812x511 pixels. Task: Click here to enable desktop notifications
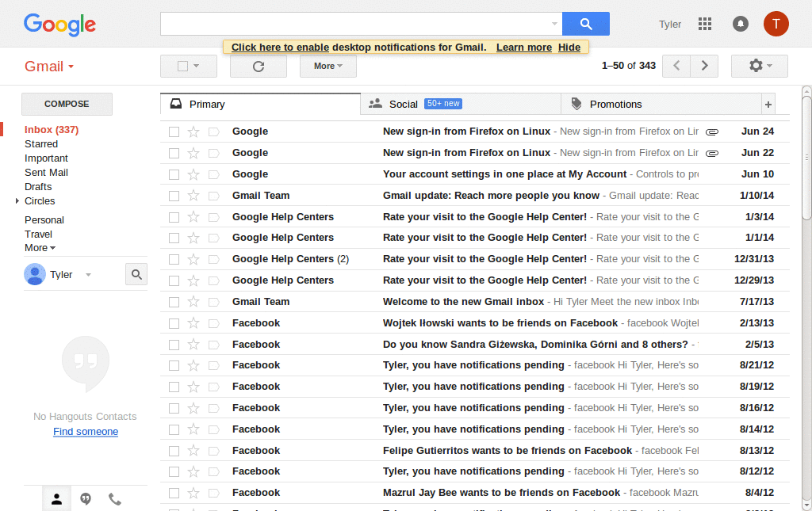280,47
